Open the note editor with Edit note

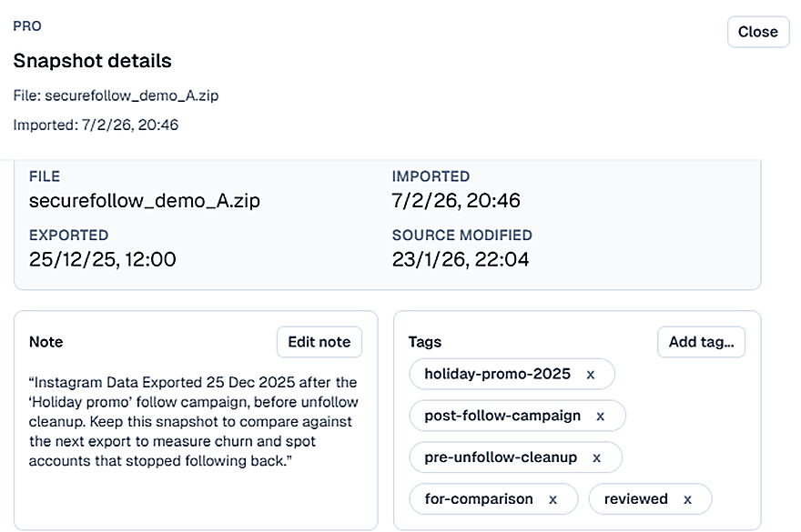pos(319,342)
